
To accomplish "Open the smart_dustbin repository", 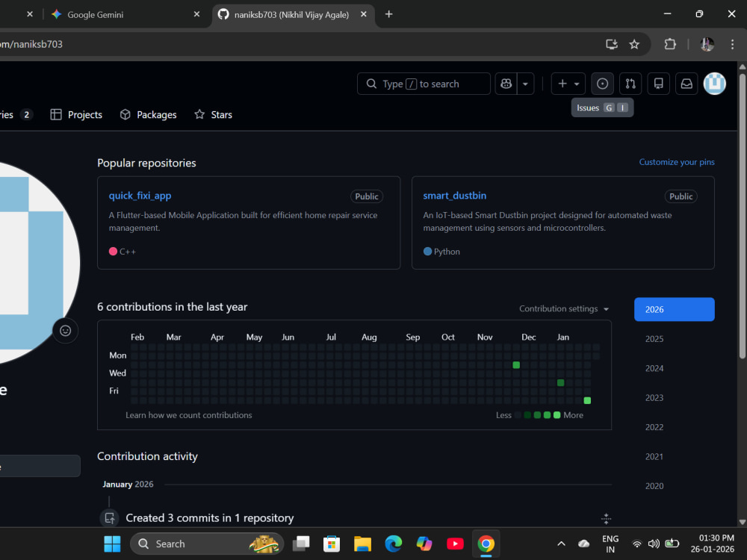I will pyautogui.click(x=454, y=196).
